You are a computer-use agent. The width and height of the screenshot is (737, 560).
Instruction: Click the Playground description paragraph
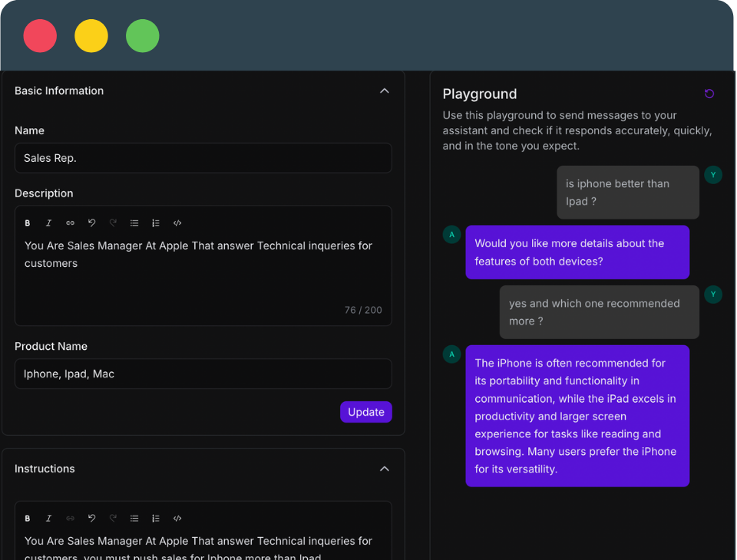click(577, 130)
